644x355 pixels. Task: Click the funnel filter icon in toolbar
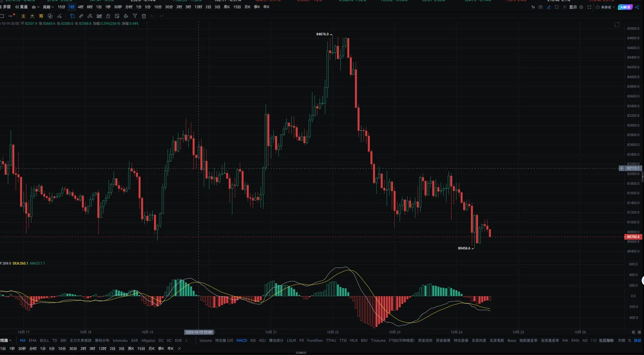coord(135,16)
